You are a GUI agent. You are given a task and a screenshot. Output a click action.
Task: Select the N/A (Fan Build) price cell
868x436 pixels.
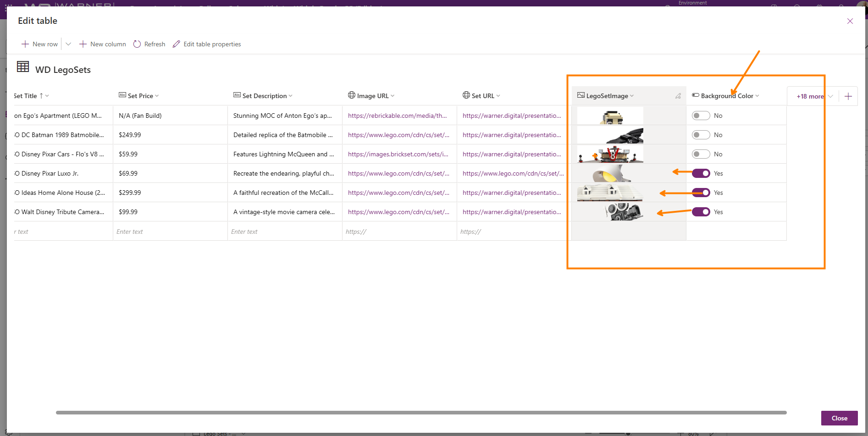(170, 116)
